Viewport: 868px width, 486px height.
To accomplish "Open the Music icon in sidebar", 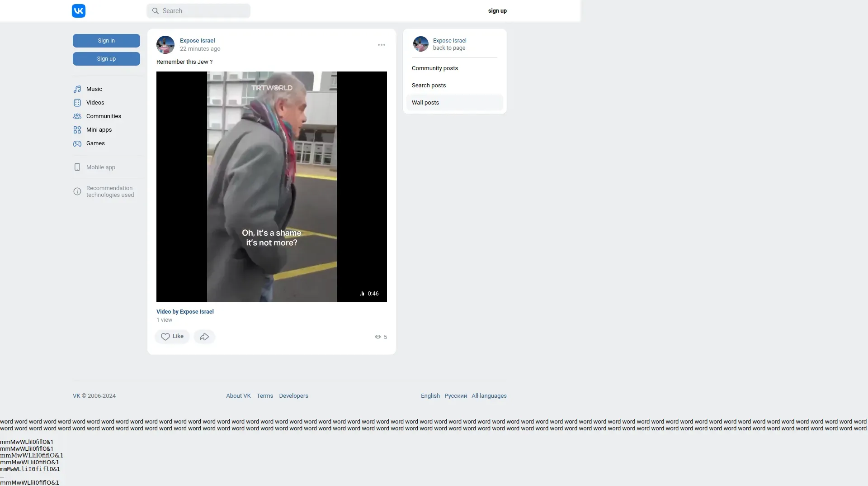I will tap(77, 89).
